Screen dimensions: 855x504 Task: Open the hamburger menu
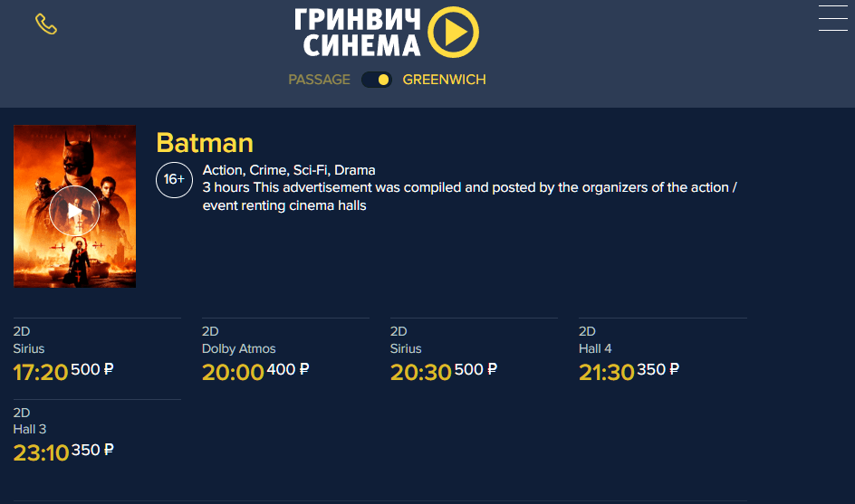pos(832,19)
